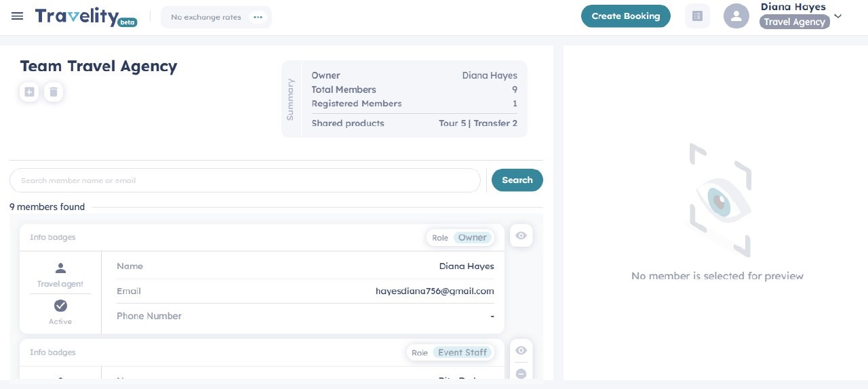Click Diana Hayes name in header

pos(793,7)
